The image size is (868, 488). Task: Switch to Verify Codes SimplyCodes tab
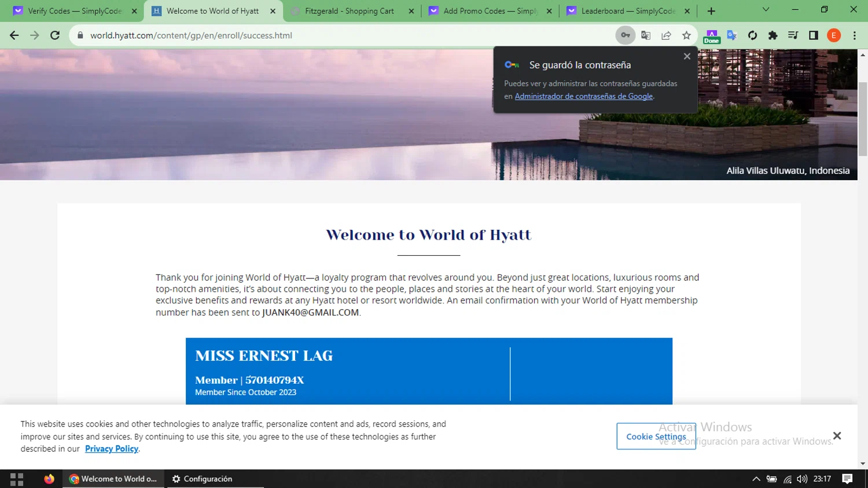[x=75, y=11]
